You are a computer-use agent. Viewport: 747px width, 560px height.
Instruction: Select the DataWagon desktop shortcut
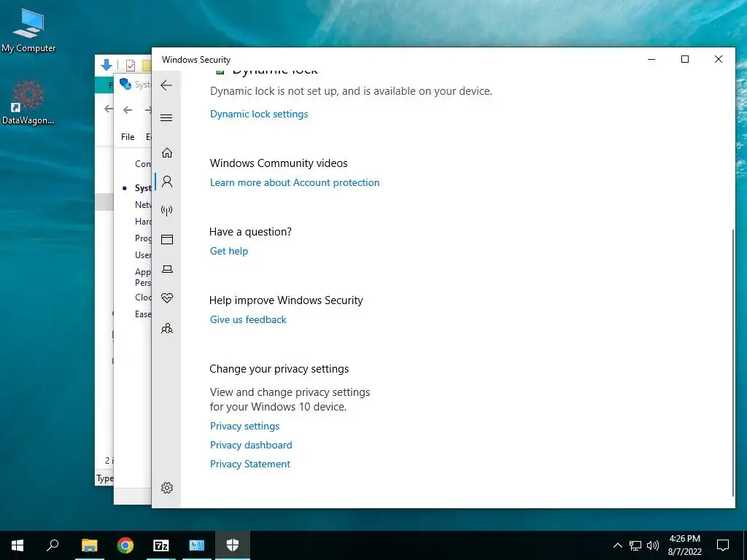coord(28,102)
